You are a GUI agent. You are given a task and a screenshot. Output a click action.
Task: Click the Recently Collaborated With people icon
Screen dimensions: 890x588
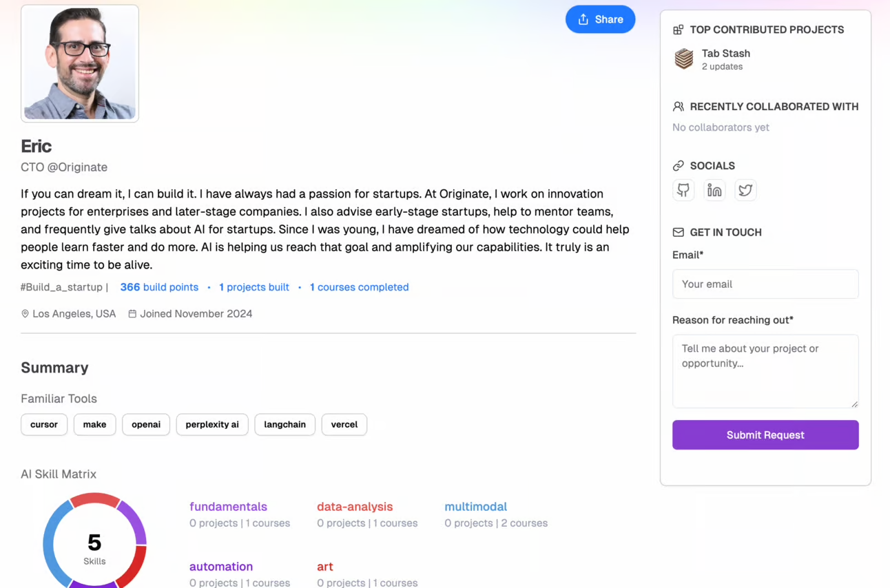point(678,107)
